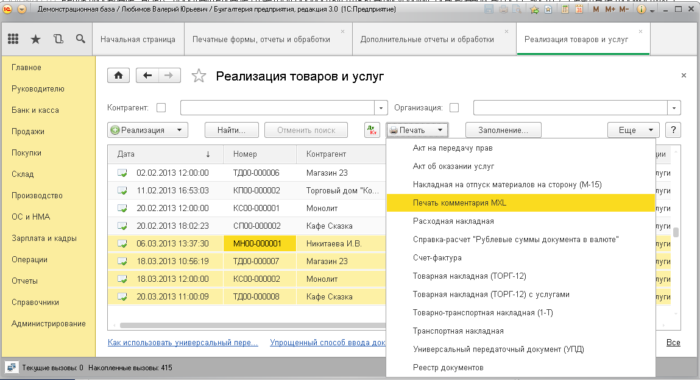Choose Печать комментария MXL
Viewport: 700px width, 380px height.
tap(521, 203)
